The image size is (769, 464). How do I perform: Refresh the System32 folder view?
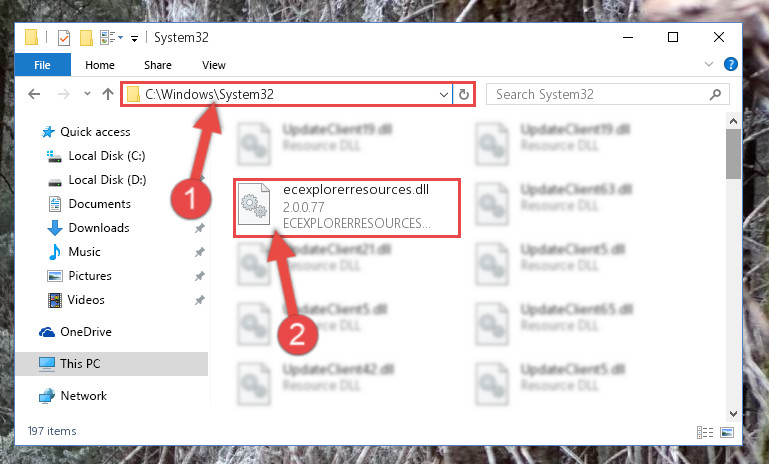(463, 94)
